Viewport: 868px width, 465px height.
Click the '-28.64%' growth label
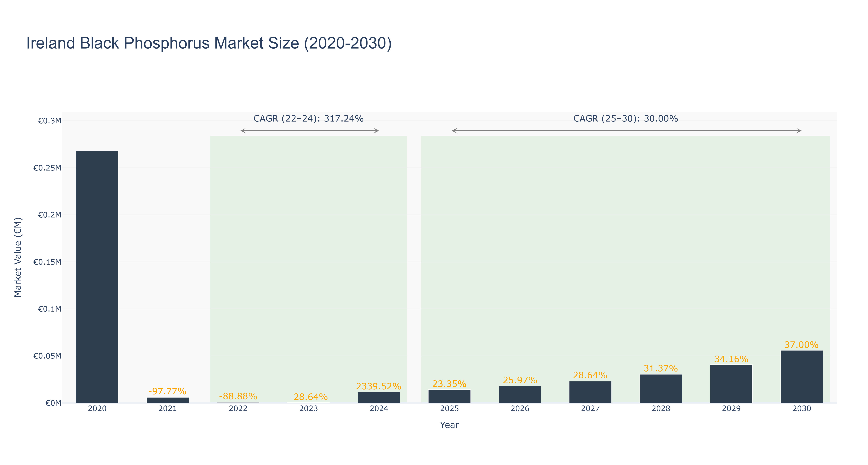[x=309, y=397]
